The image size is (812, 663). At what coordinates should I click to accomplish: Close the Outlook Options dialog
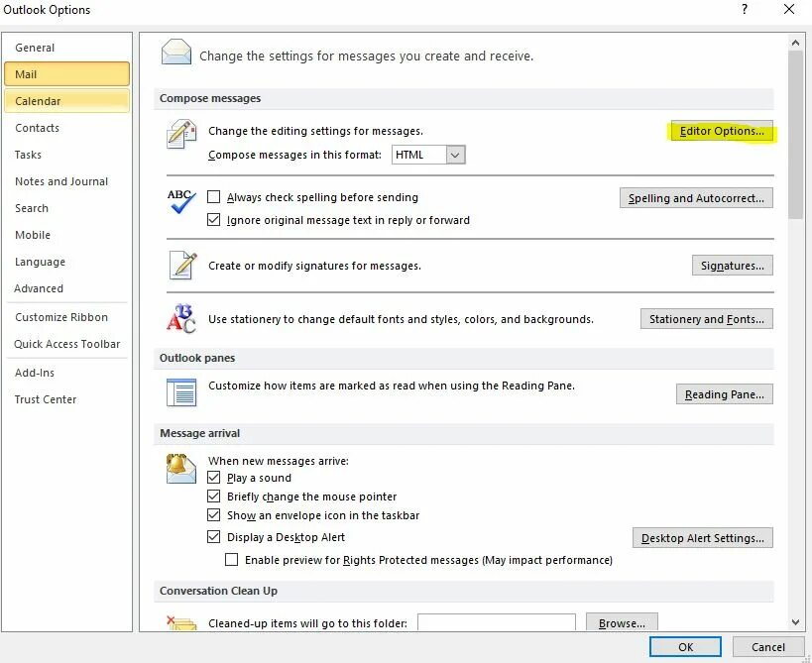pyautogui.click(x=788, y=9)
